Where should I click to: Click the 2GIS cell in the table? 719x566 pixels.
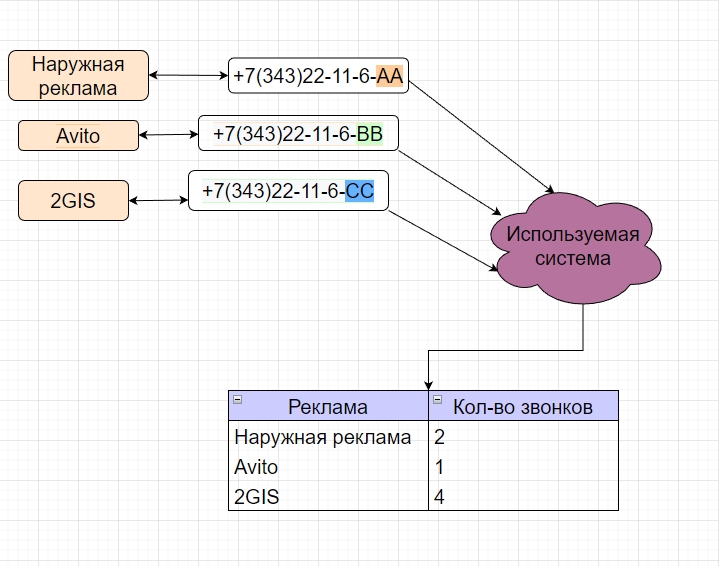pyautogui.click(x=328, y=497)
